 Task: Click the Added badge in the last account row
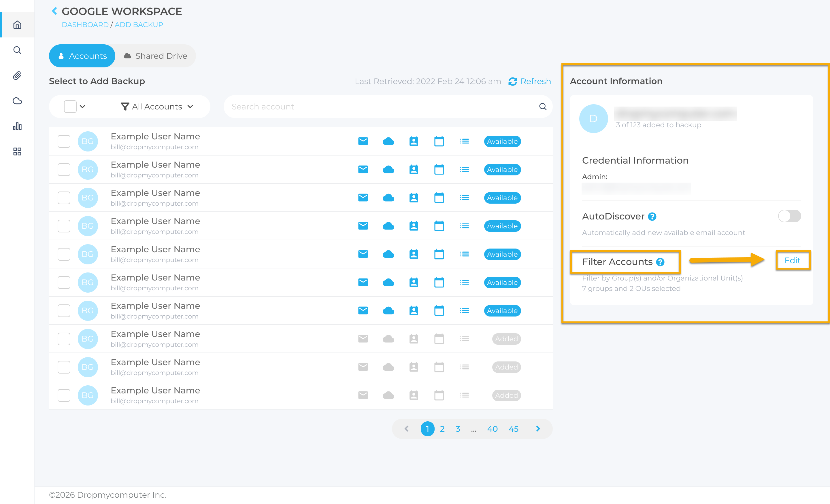point(506,395)
